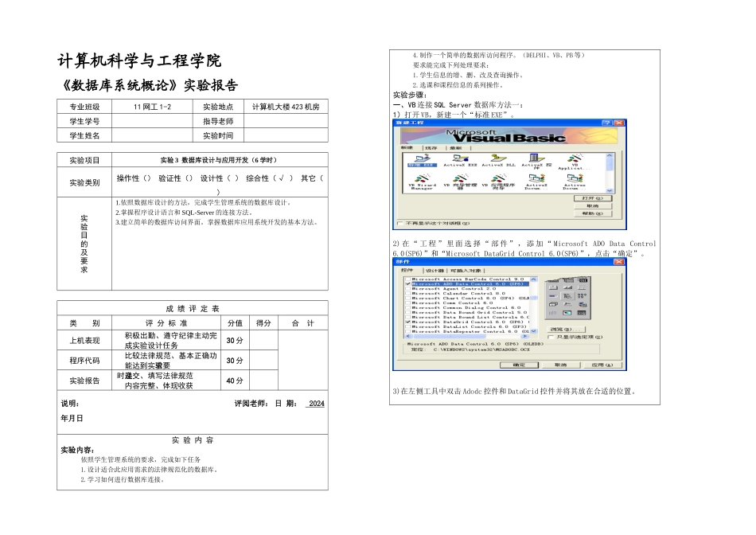Select the VB 向导管理器 icon

tap(460, 182)
